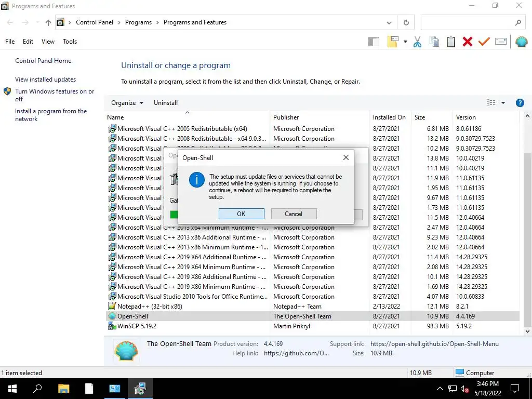Click Install a program from the network

(51, 115)
